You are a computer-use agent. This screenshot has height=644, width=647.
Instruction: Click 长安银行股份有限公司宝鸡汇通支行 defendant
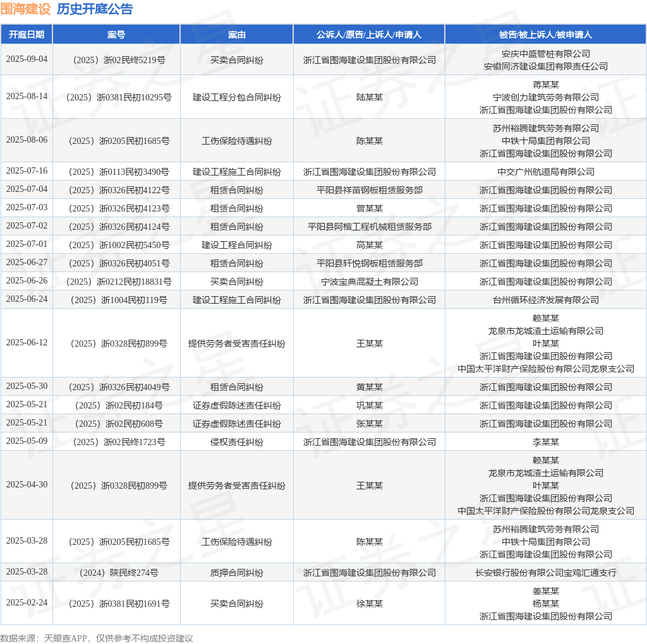pyautogui.click(x=545, y=573)
